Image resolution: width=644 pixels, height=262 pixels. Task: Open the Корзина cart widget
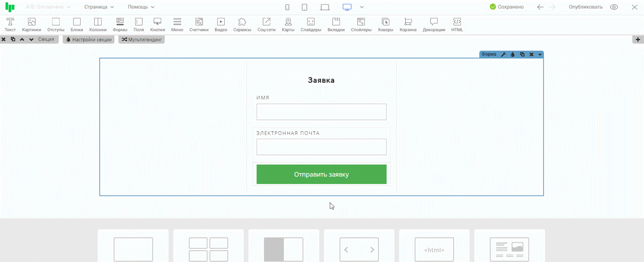[x=408, y=24]
